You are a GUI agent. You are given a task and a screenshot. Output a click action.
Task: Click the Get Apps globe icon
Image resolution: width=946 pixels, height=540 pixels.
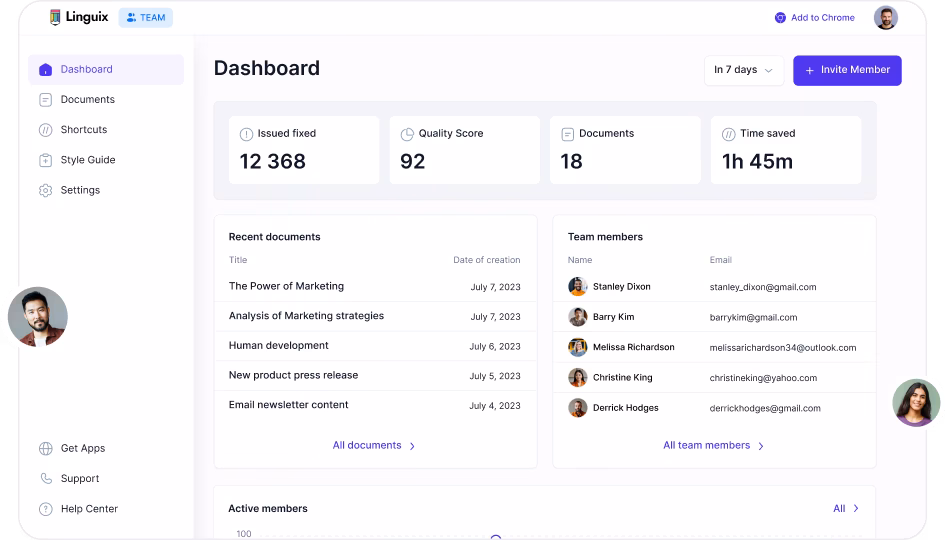point(45,449)
